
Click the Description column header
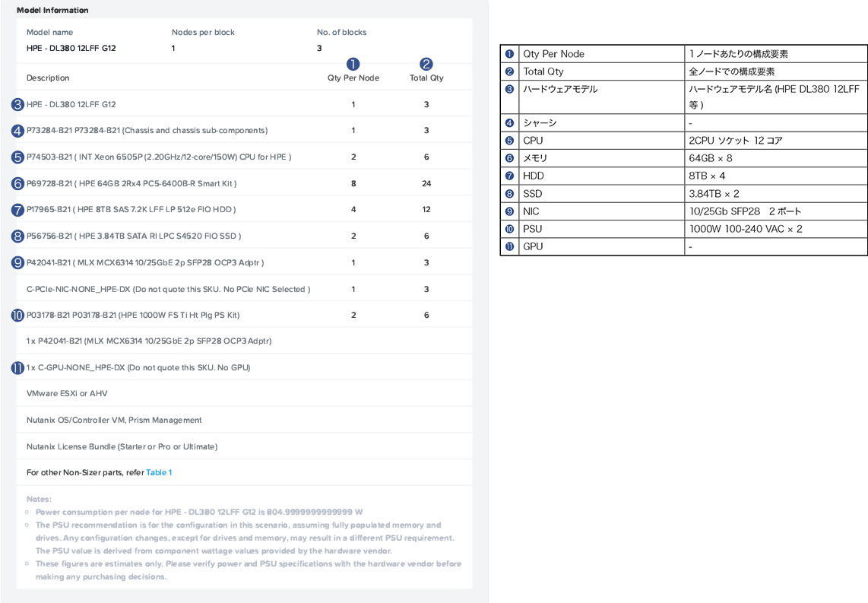point(48,78)
